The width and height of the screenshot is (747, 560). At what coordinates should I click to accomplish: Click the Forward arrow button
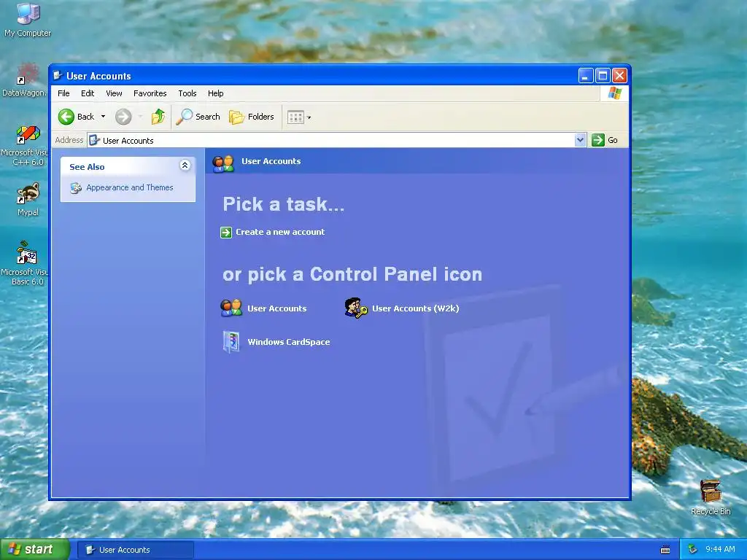tap(123, 117)
